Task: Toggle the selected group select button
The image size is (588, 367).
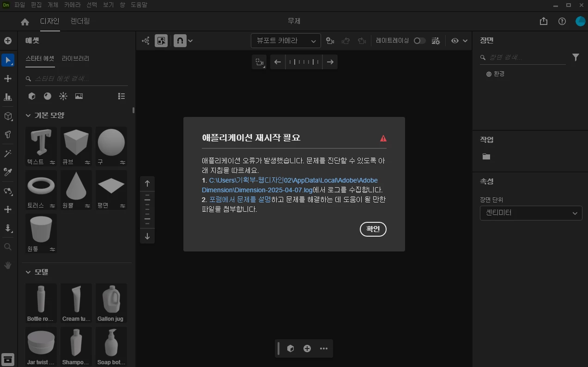Action: pyautogui.click(x=161, y=41)
